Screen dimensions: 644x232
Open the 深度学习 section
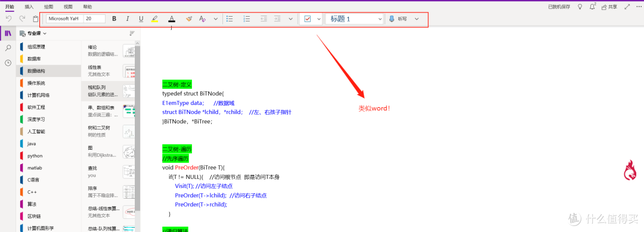point(48,119)
